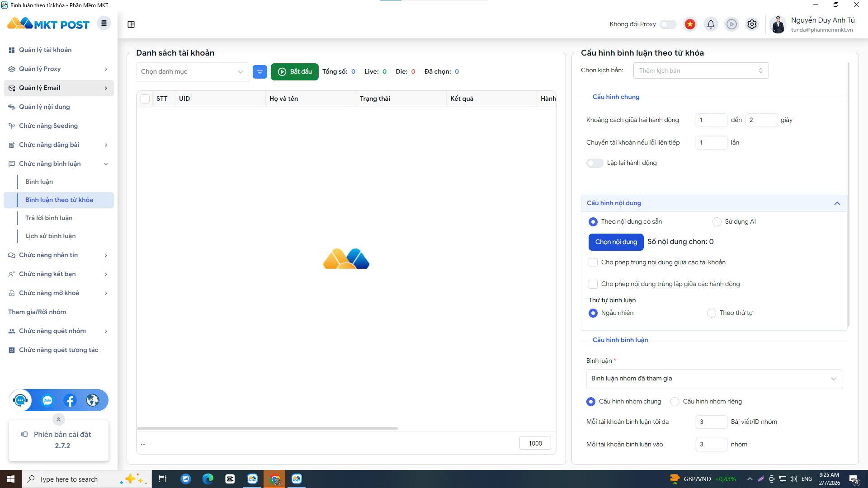
Task: Select the Sử dụng AI radio button
Action: (717, 221)
